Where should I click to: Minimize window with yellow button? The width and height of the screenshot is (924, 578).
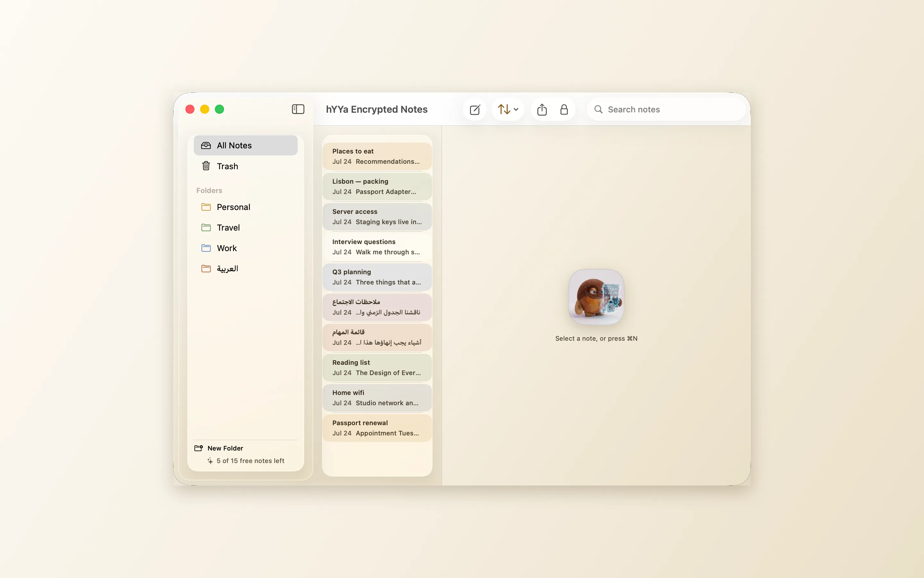click(205, 109)
